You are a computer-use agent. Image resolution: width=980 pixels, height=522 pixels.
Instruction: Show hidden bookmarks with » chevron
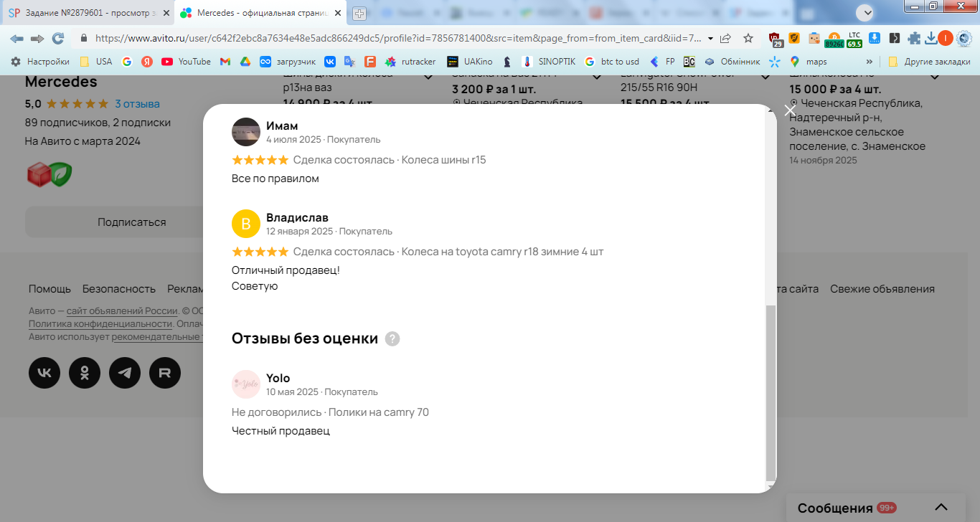click(870, 62)
